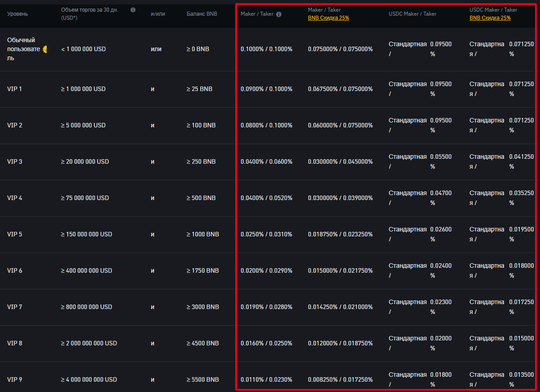Viewport: 540px width, 392px height.
Task: Select the VIP 7 level label
Action: click(x=14, y=307)
